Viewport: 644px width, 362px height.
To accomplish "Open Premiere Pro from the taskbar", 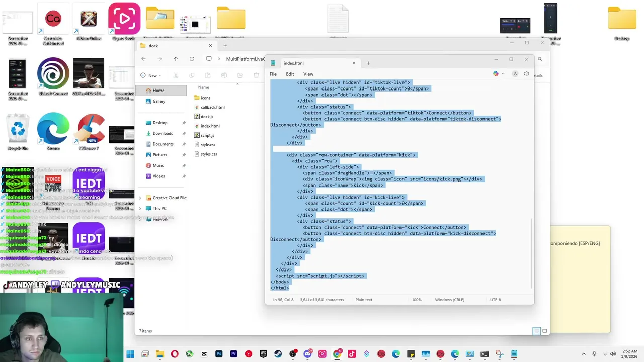I will point(233,354).
